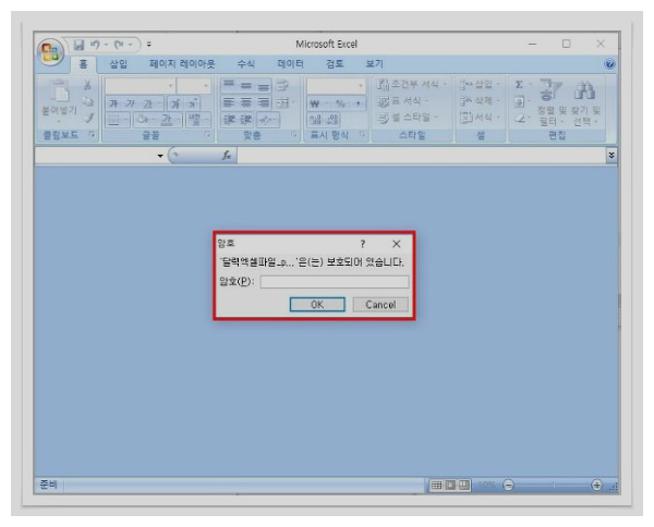
Task: Align text right
Action: [x=263, y=103]
